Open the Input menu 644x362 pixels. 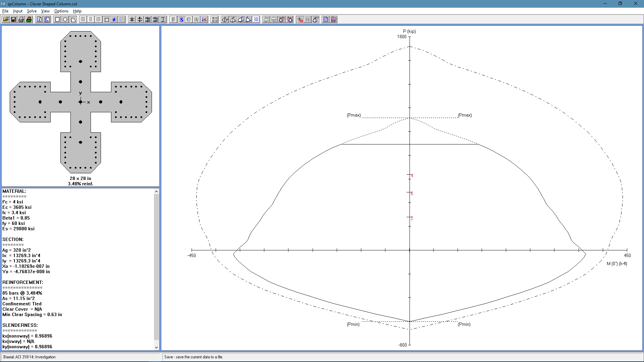[17, 11]
